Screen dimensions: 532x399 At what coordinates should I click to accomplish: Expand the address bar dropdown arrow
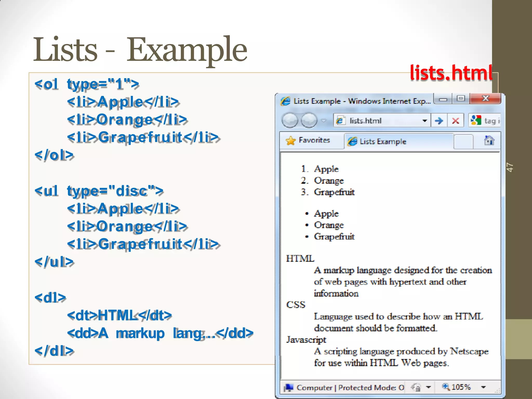point(425,121)
